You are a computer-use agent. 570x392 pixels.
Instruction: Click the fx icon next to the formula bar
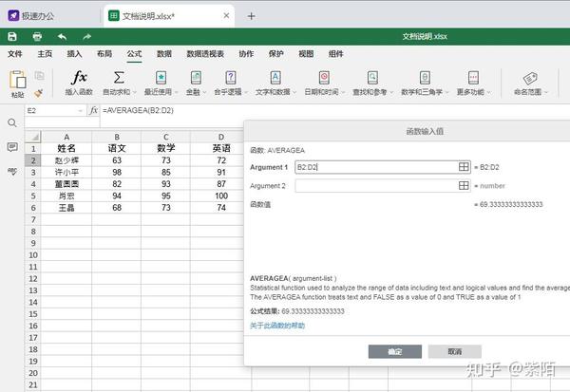point(93,110)
